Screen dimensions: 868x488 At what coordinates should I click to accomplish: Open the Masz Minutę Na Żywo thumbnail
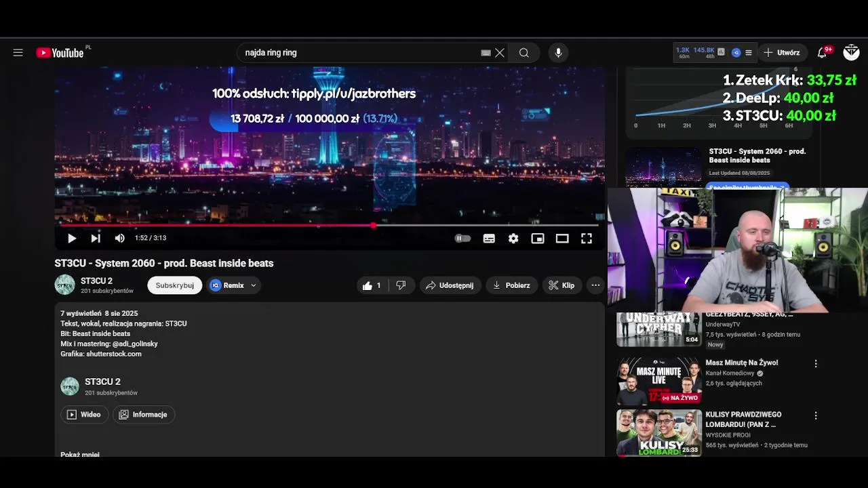659,381
